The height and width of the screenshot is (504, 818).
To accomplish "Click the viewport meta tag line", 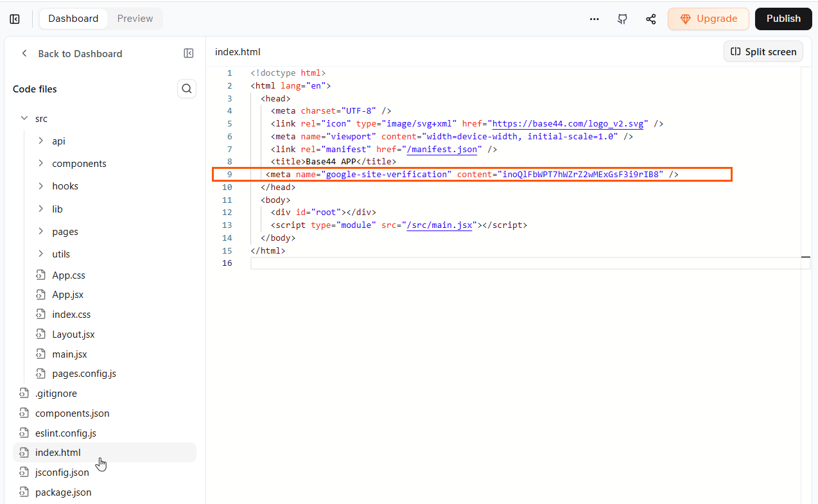I will pyautogui.click(x=452, y=137).
